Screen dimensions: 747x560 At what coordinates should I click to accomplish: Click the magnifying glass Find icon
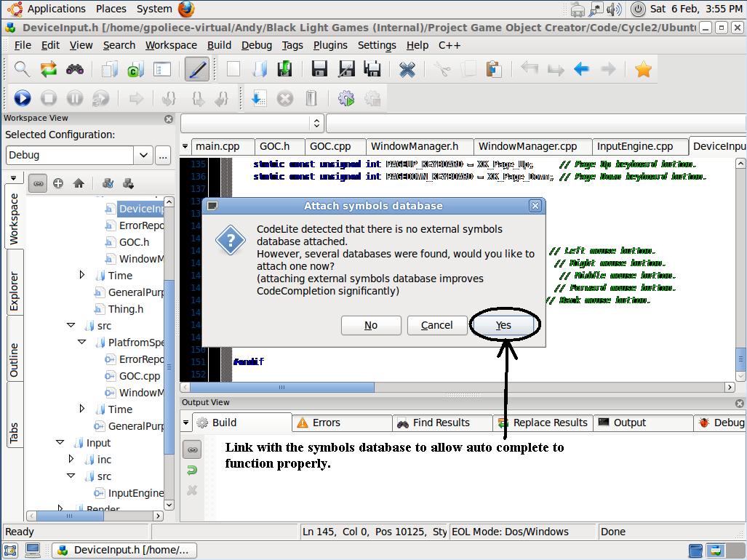point(22,70)
